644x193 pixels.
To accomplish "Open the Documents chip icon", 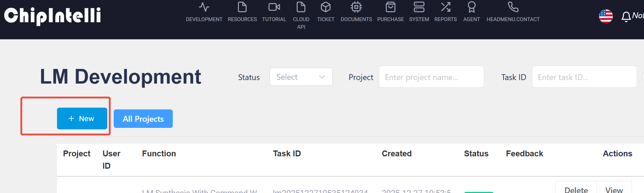I will 356,7.
